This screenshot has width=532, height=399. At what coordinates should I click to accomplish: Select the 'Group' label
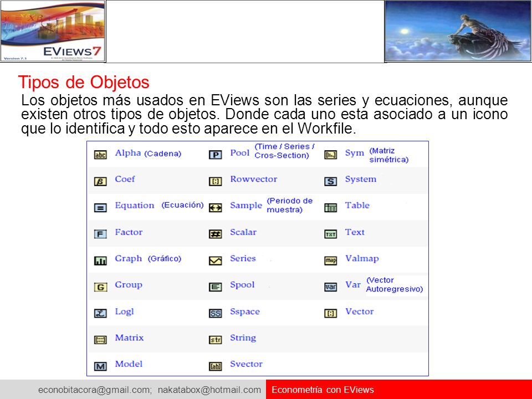point(128,285)
